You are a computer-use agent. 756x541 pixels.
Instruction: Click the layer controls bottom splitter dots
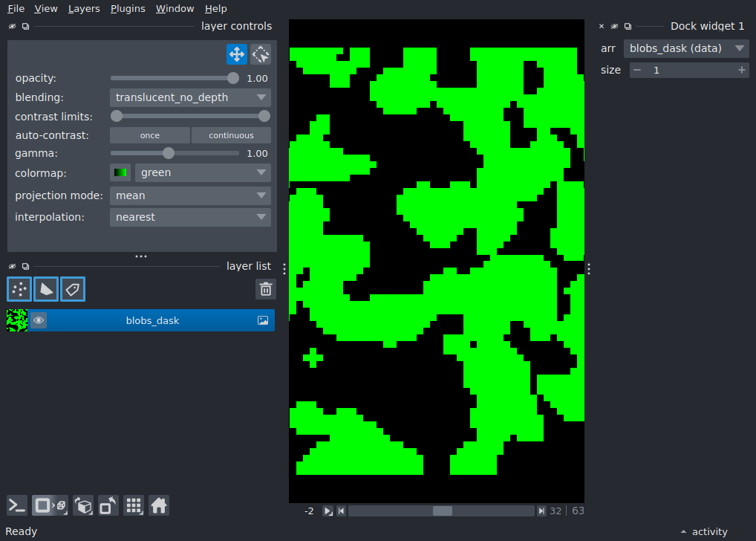[141, 256]
